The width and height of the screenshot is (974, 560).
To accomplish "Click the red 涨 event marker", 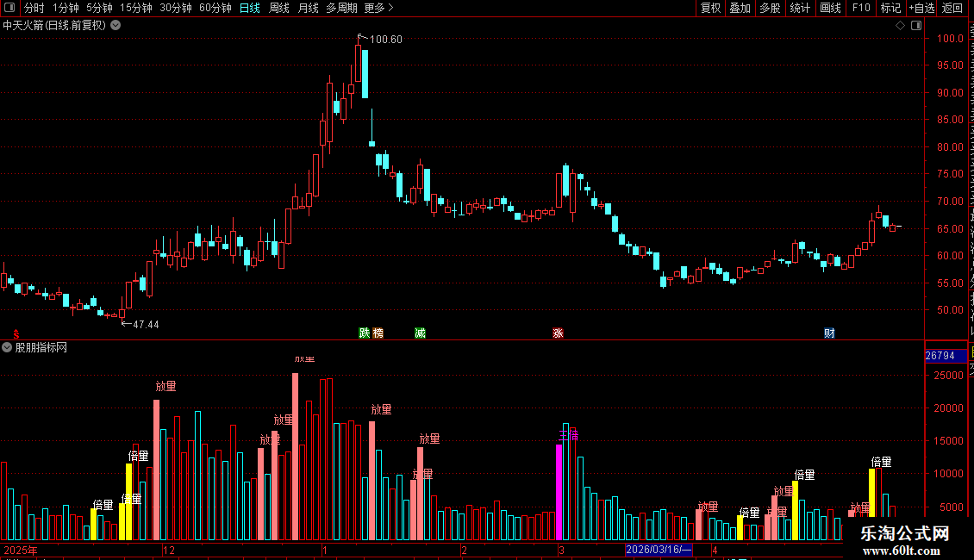I will (x=558, y=333).
